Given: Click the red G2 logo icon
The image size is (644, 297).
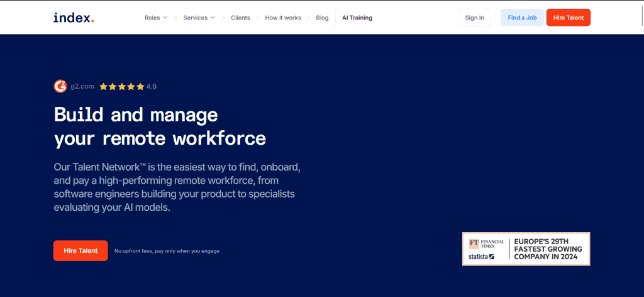Looking at the screenshot, I should (60, 86).
